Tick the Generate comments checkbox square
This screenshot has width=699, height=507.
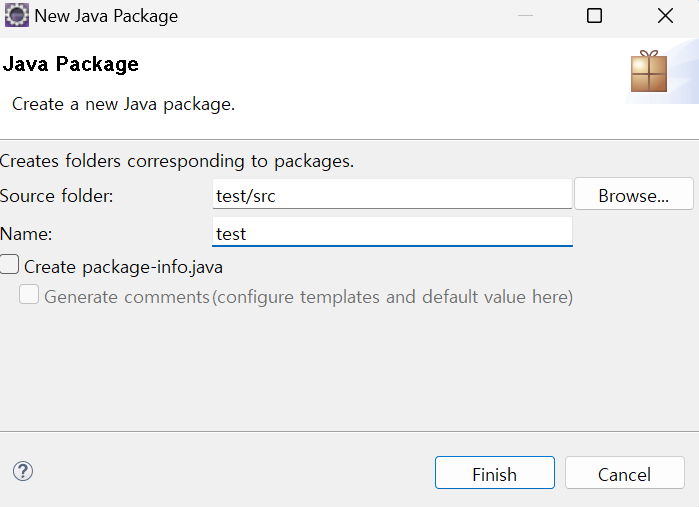pos(30,296)
